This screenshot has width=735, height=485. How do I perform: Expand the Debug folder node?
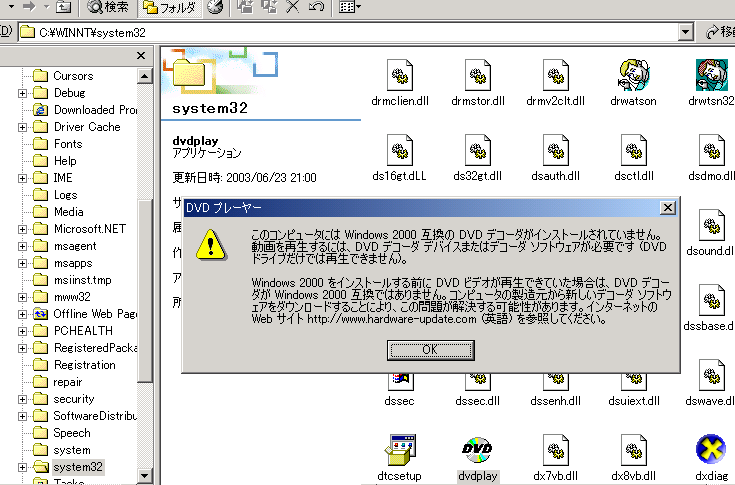point(22,93)
